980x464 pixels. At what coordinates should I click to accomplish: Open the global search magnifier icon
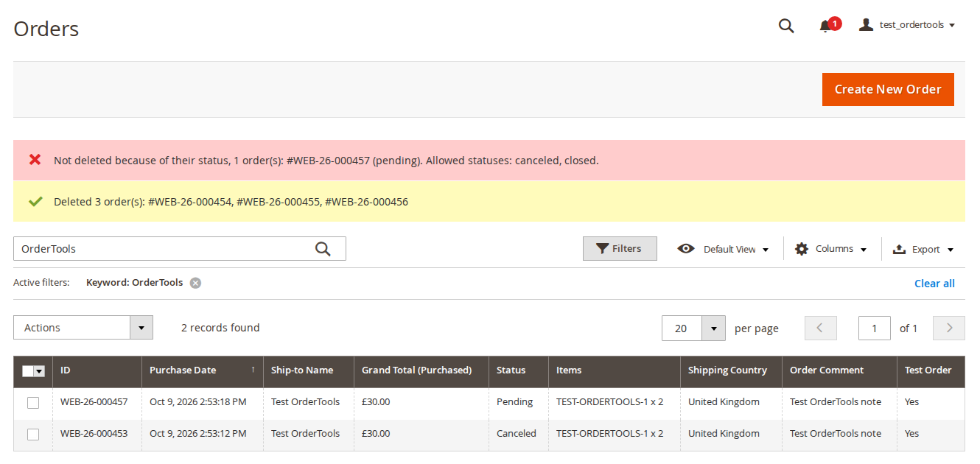click(786, 26)
